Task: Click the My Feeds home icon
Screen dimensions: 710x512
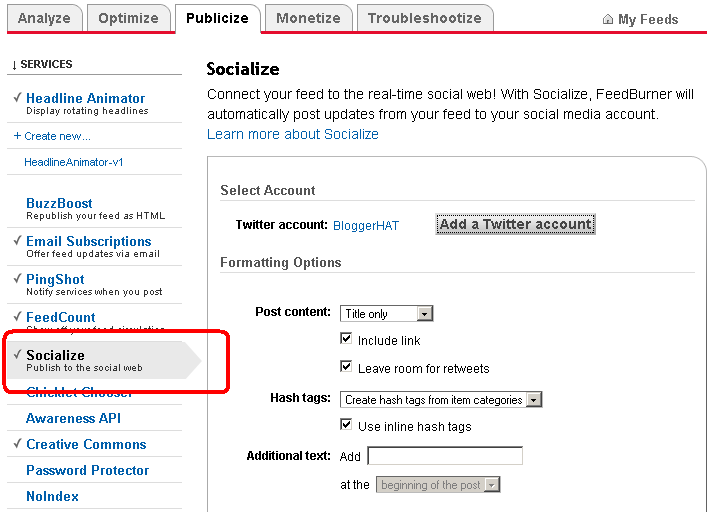Action: pyautogui.click(x=608, y=19)
